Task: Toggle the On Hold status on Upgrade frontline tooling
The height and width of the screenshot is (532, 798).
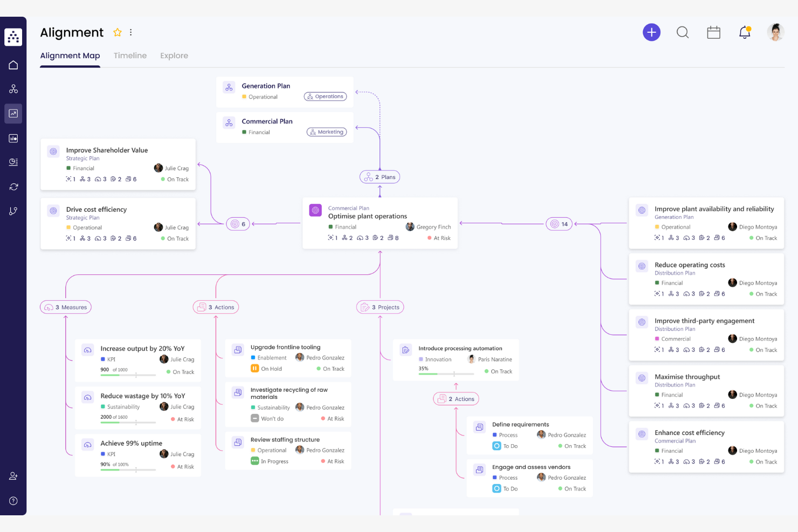Action: pyautogui.click(x=254, y=368)
